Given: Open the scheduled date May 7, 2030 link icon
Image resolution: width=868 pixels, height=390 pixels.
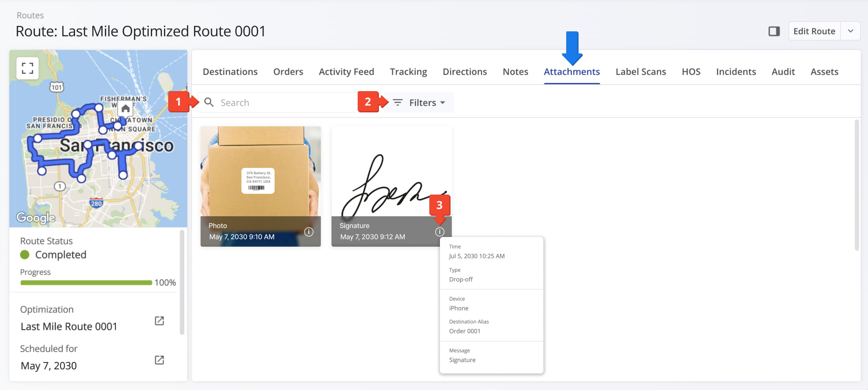Looking at the screenshot, I should tap(159, 360).
